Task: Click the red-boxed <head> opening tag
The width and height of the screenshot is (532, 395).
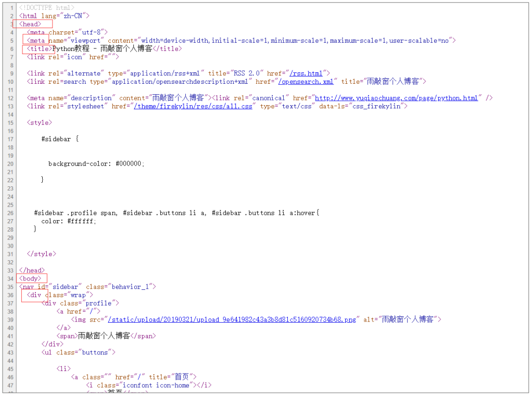Action: 30,24
